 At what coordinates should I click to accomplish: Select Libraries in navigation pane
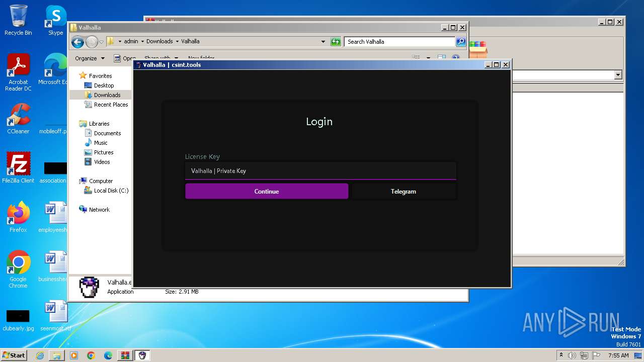(x=99, y=124)
